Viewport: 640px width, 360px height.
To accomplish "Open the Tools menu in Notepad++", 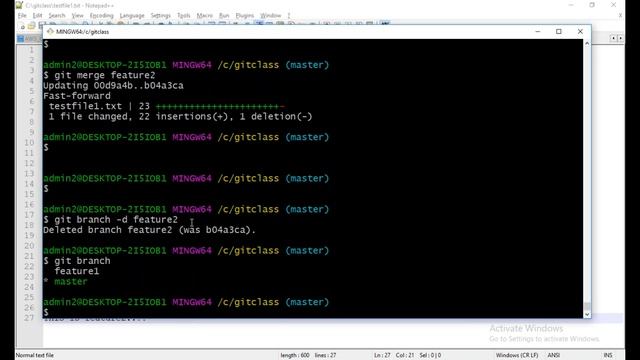I will point(184,16).
